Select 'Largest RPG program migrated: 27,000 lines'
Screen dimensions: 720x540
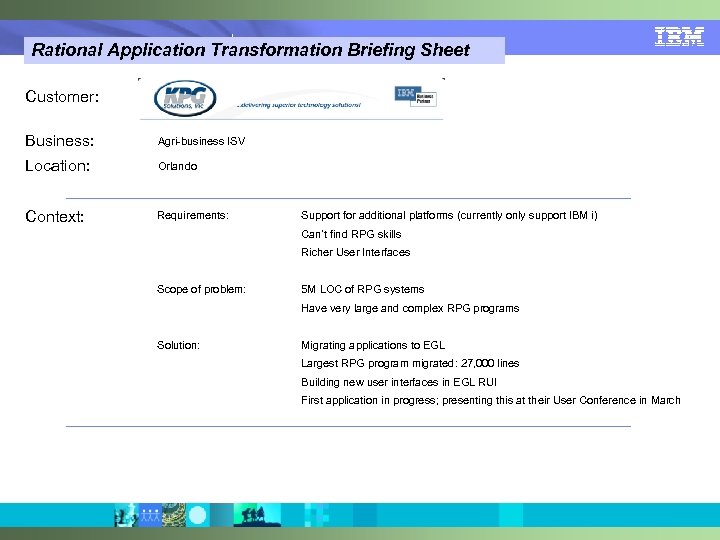pos(410,363)
